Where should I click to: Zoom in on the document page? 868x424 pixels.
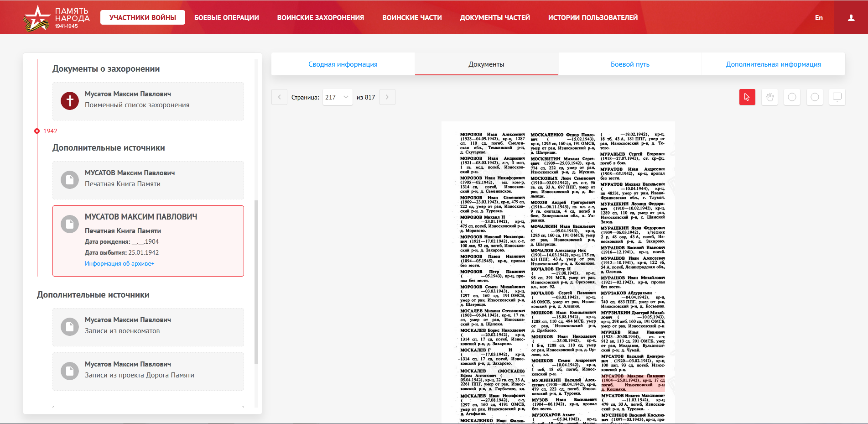click(792, 97)
